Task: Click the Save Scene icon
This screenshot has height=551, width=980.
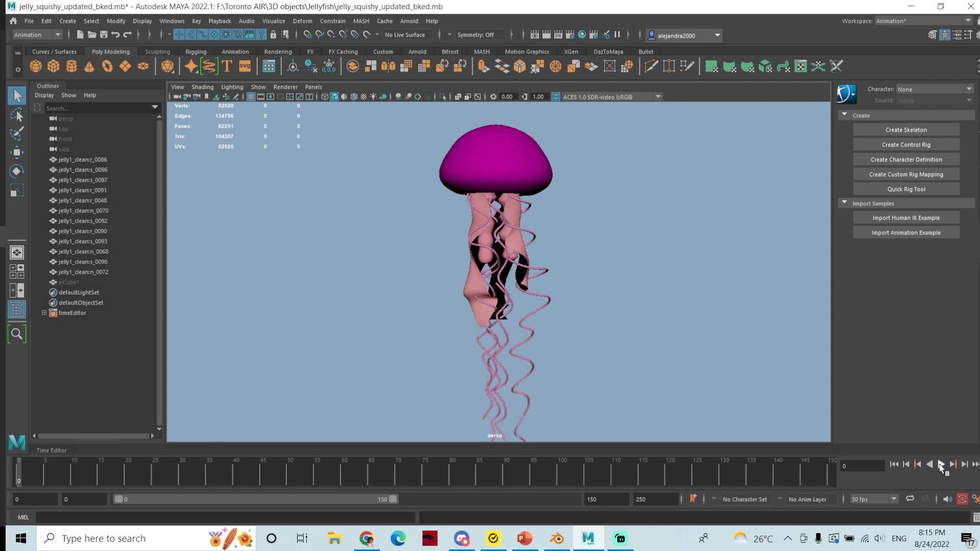Action: pyautogui.click(x=104, y=35)
